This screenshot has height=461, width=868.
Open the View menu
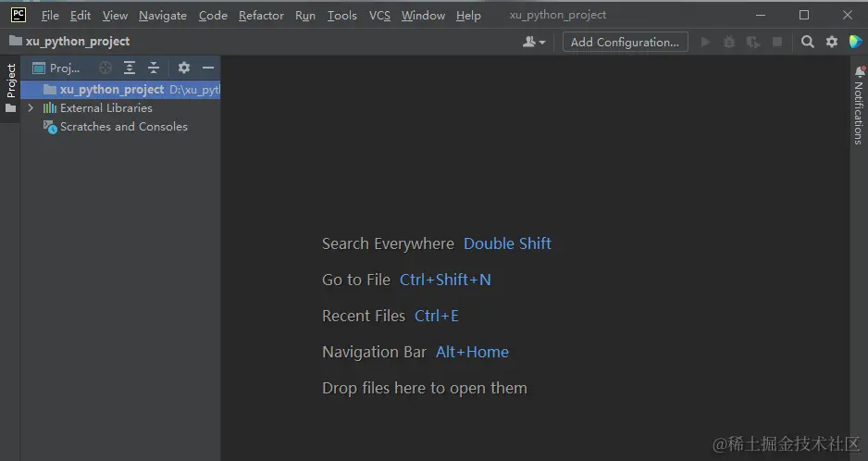click(x=115, y=16)
